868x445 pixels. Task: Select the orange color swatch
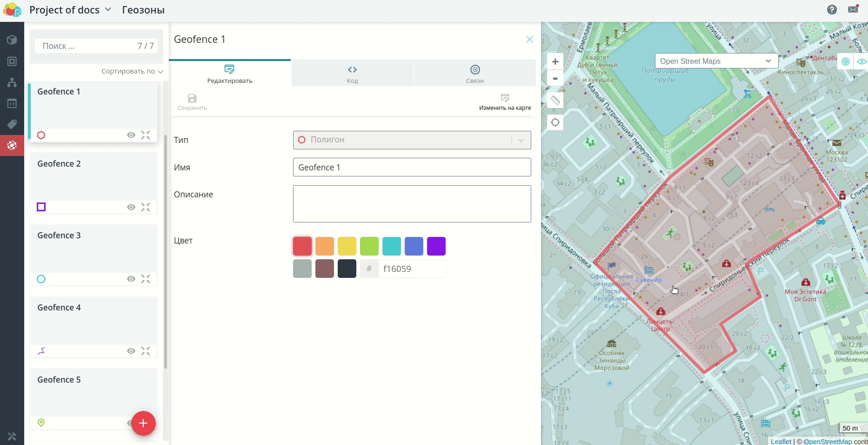click(x=325, y=246)
